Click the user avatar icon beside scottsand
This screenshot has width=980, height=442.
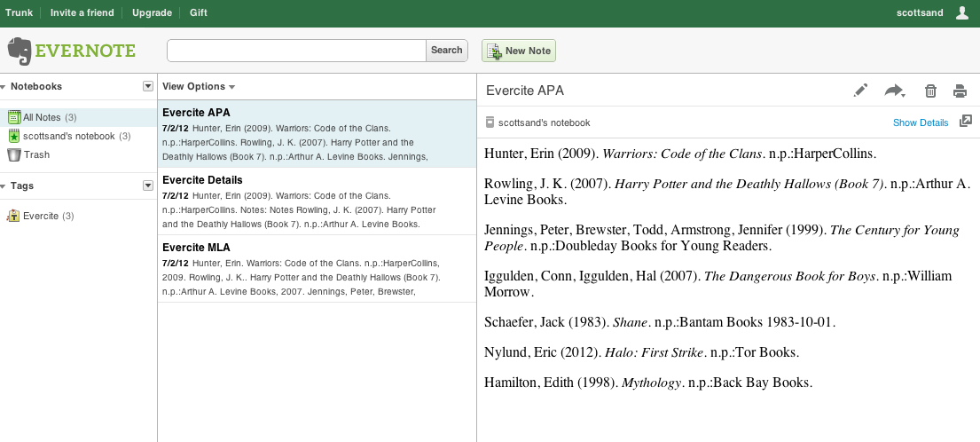962,12
